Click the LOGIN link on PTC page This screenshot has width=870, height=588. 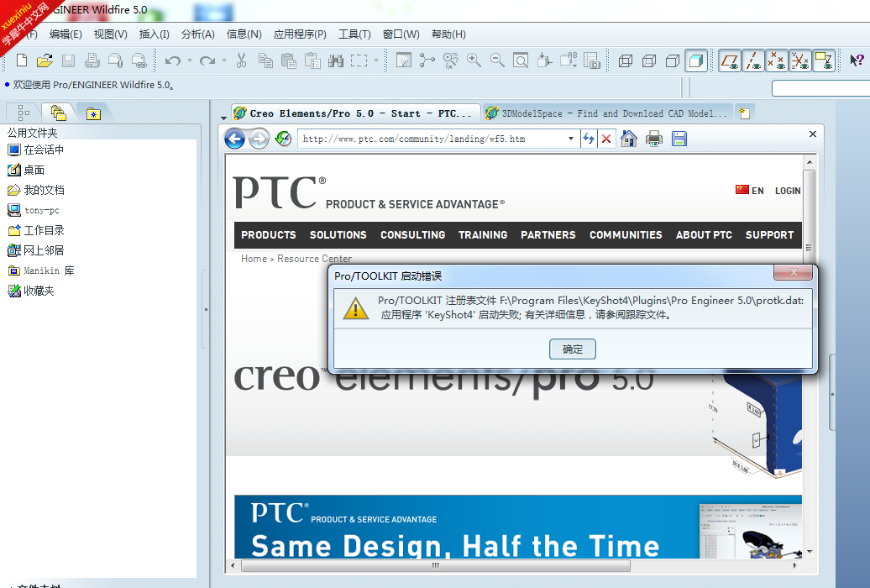point(788,191)
